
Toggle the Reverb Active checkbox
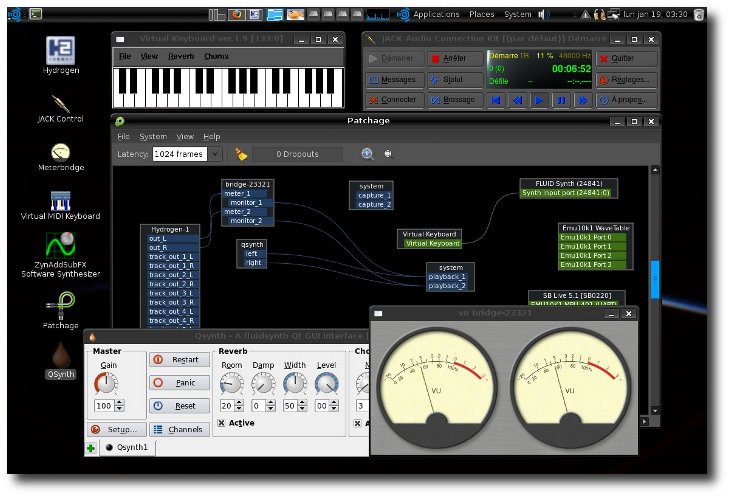click(x=221, y=423)
